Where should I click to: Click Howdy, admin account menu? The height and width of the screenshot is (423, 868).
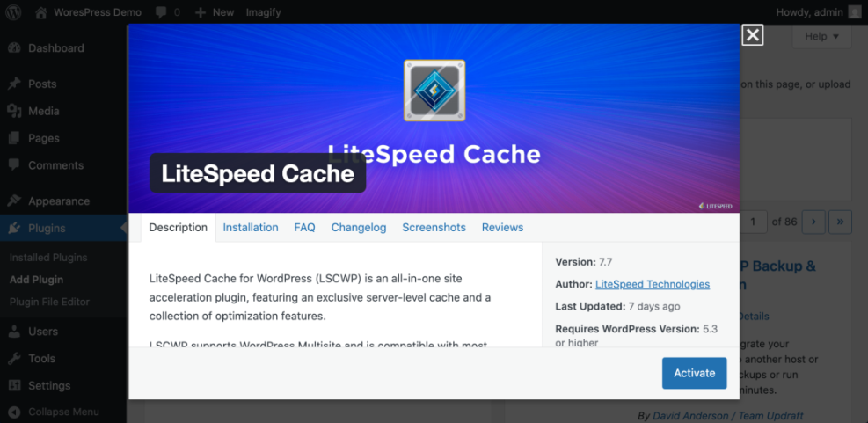coord(810,12)
